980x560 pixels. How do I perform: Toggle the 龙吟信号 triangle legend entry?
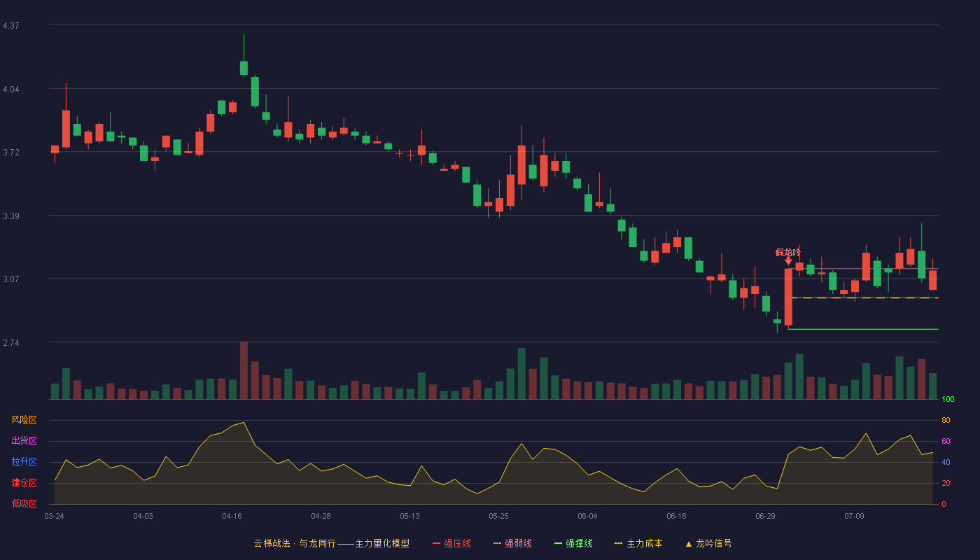708,543
